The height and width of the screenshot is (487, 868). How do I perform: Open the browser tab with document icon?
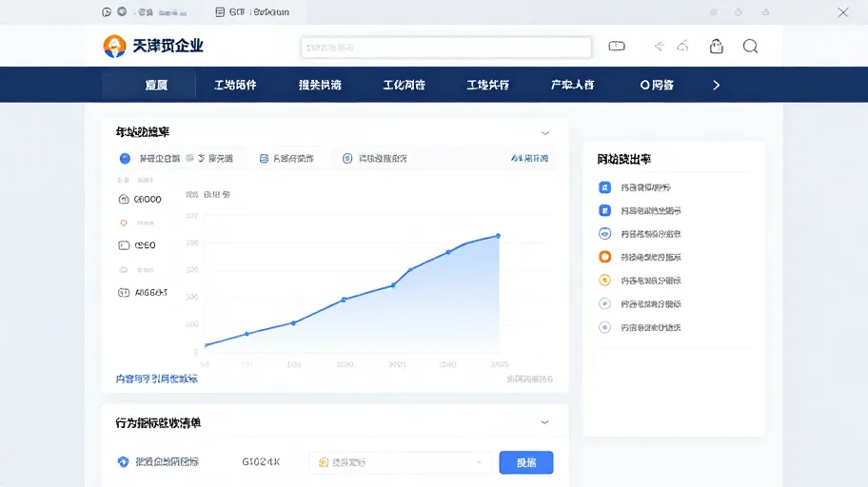pyautogui.click(x=252, y=12)
